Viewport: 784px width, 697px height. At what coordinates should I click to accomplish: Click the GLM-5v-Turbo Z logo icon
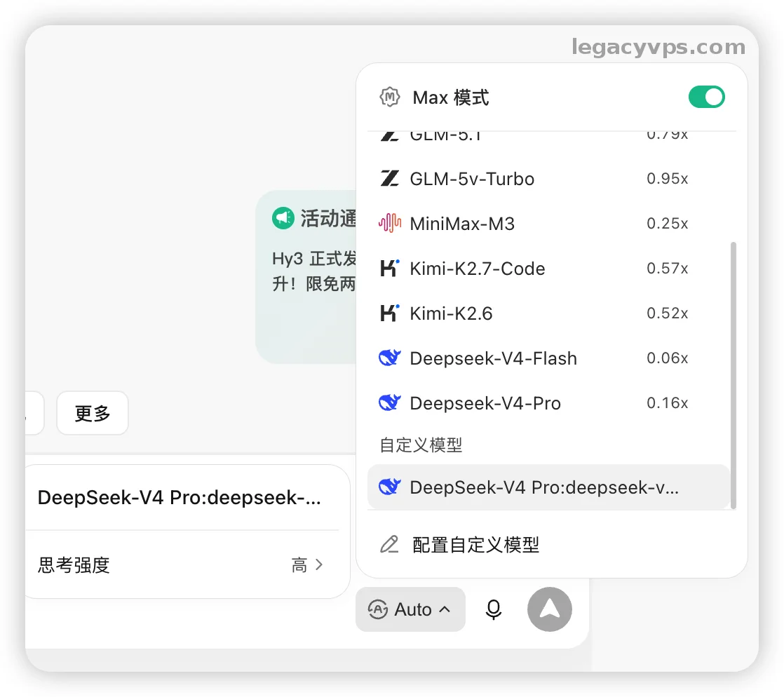coord(389,178)
